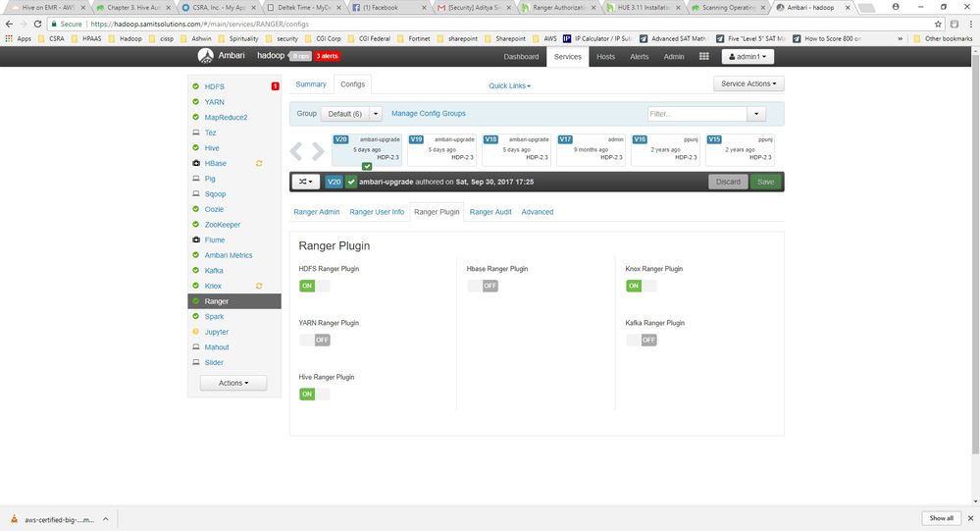Screen dimensions: 980x531
Task: Close the downloads bar
Action: pyautogui.click(x=970, y=518)
